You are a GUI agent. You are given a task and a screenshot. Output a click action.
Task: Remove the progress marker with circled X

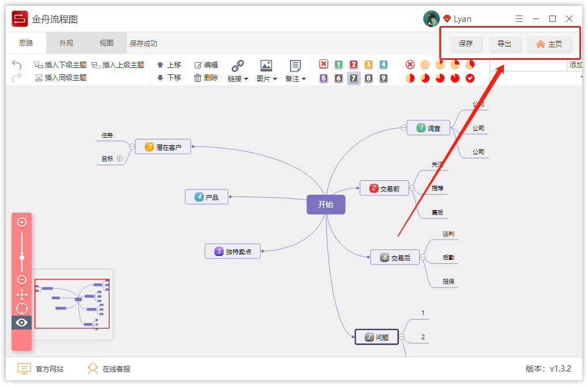[x=410, y=65]
